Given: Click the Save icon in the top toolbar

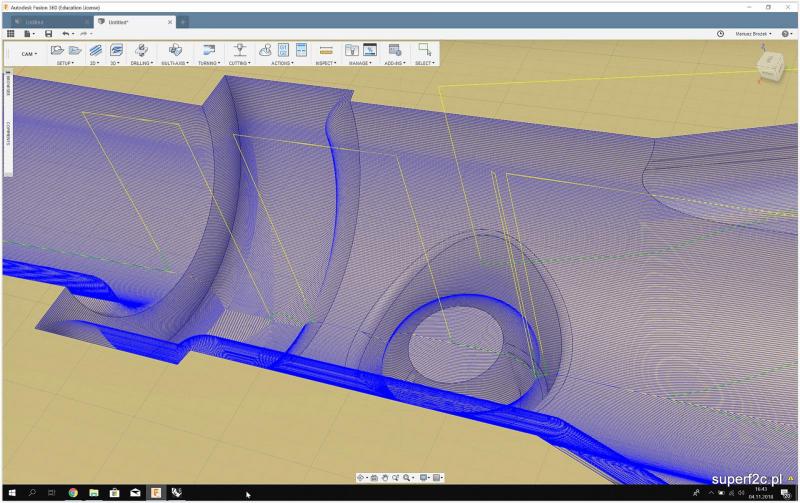Looking at the screenshot, I should pyautogui.click(x=48, y=33).
